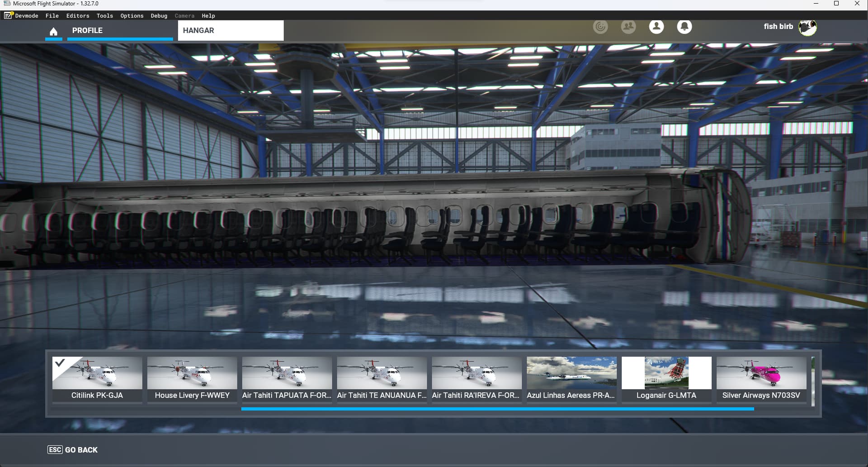Select the checked Citilink PK-GJA livery
868x467 pixels.
(97, 379)
